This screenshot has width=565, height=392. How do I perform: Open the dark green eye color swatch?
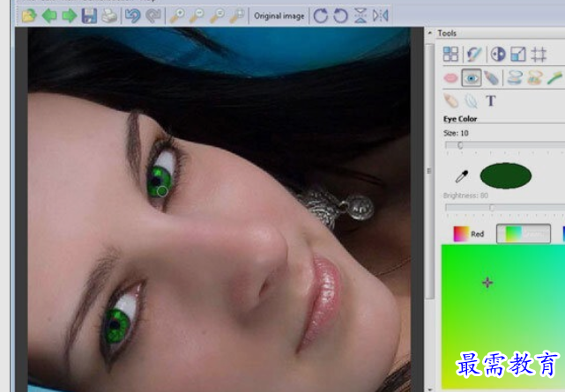[x=506, y=175]
